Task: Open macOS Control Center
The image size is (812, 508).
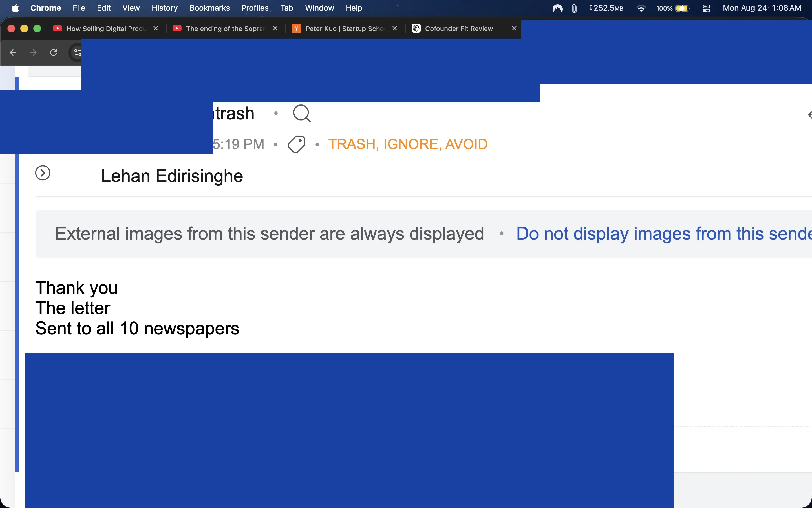Action: pyautogui.click(x=706, y=8)
